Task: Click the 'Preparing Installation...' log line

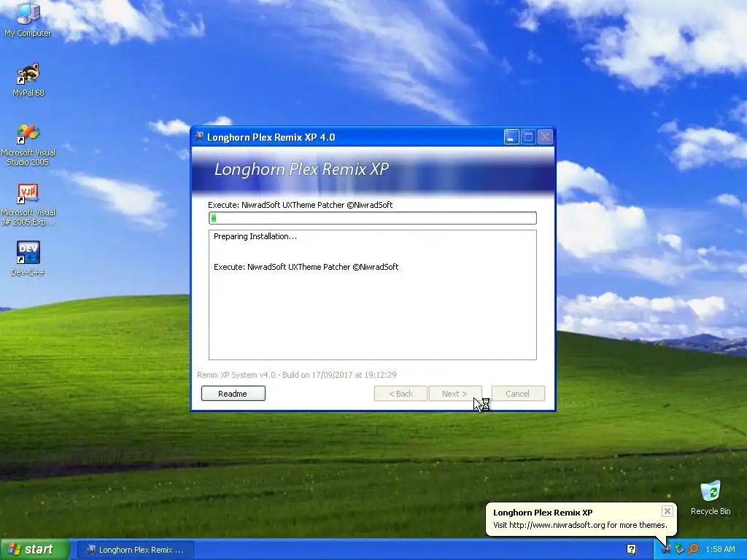Action: point(255,236)
